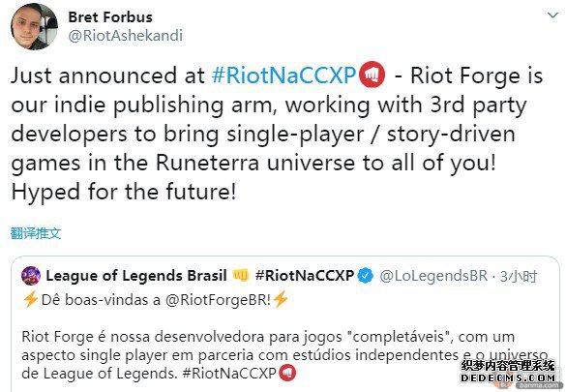Open the @LoLegendsBR handle
This screenshot has width=566, height=392.
pyautogui.click(x=433, y=276)
